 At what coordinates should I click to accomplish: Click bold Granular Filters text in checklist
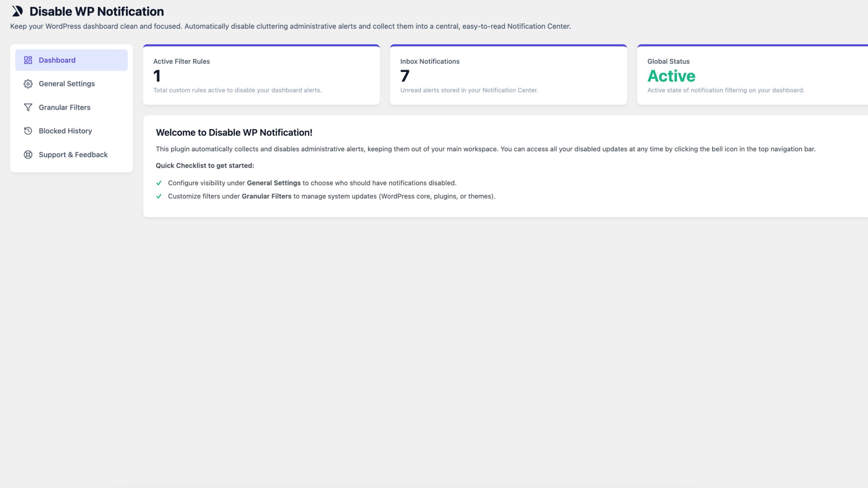tap(267, 196)
